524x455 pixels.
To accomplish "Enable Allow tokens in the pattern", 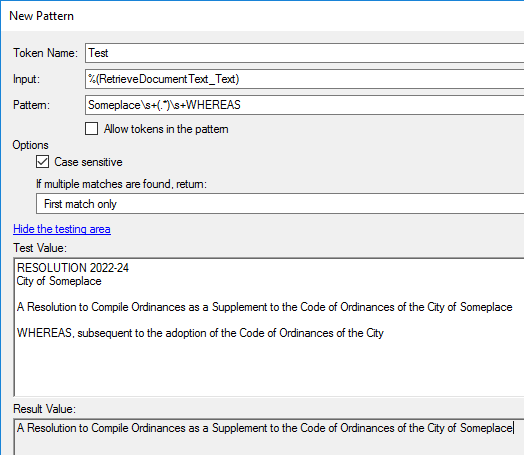I will pyautogui.click(x=91, y=129).
